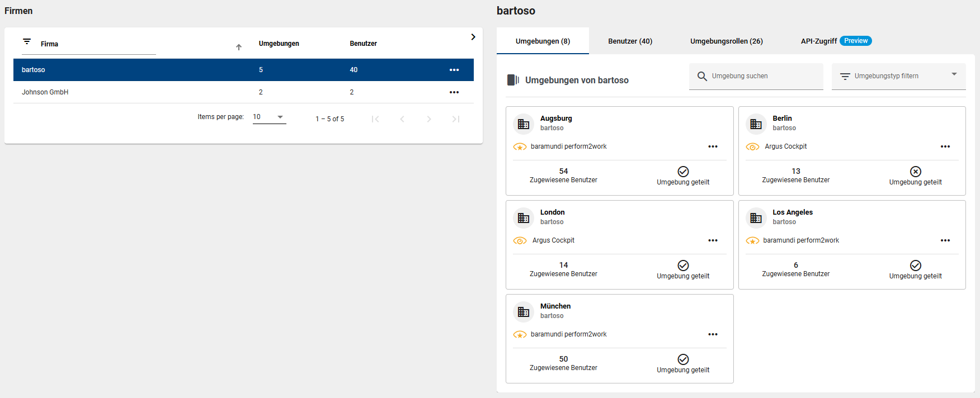Open the Augsburg card options menu
980x398 pixels.
713,146
